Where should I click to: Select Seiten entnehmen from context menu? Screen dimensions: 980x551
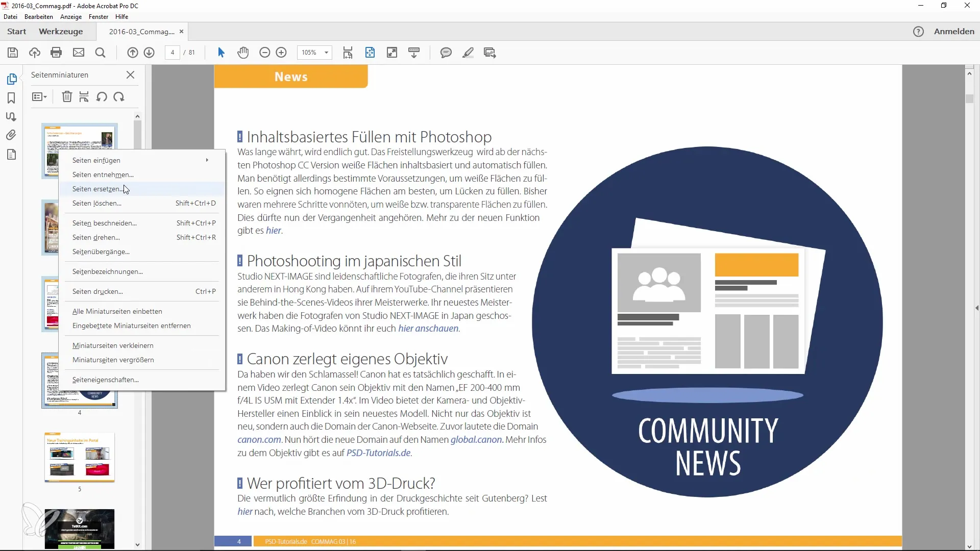click(103, 174)
